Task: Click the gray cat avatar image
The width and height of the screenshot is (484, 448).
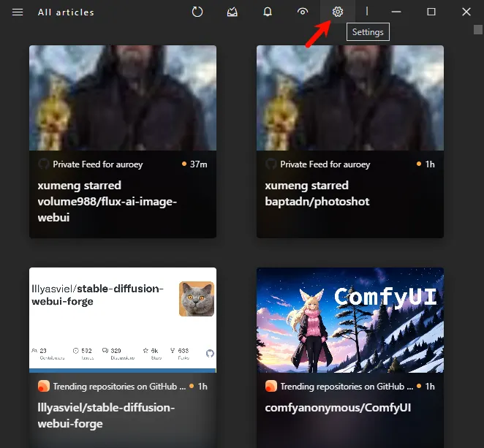Action: [x=197, y=299]
